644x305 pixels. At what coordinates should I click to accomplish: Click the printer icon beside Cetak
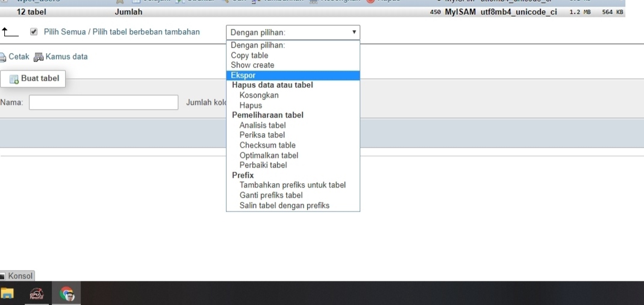(3, 57)
